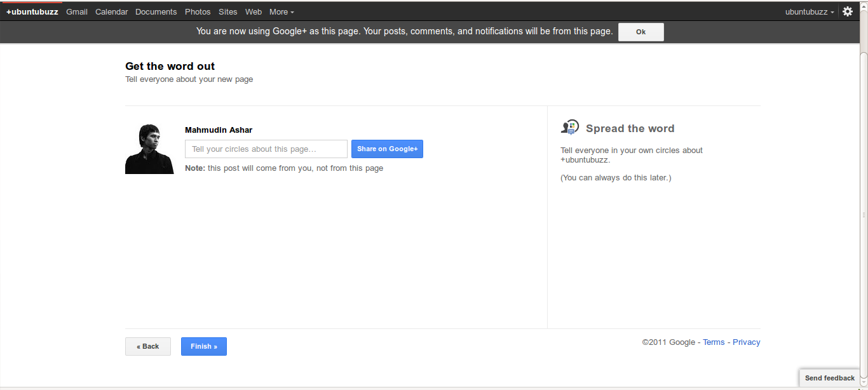The height and width of the screenshot is (390, 868).
Task: Select Photos in the top bar
Action: [198, 12]
